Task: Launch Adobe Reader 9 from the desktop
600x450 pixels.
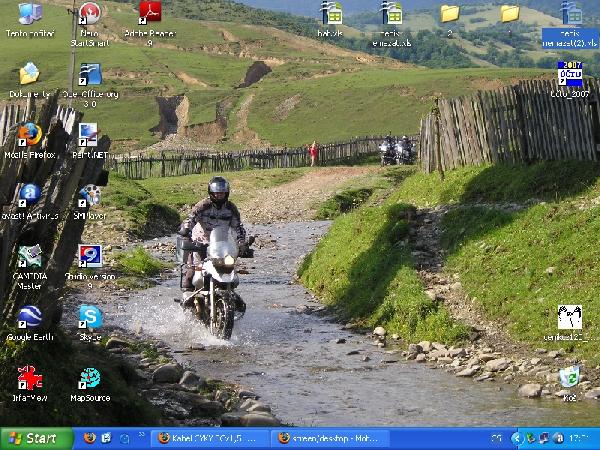Action: click(150, 14)
